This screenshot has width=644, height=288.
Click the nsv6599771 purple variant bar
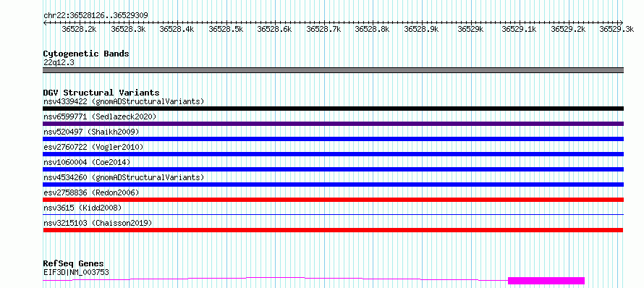[333, 124]
